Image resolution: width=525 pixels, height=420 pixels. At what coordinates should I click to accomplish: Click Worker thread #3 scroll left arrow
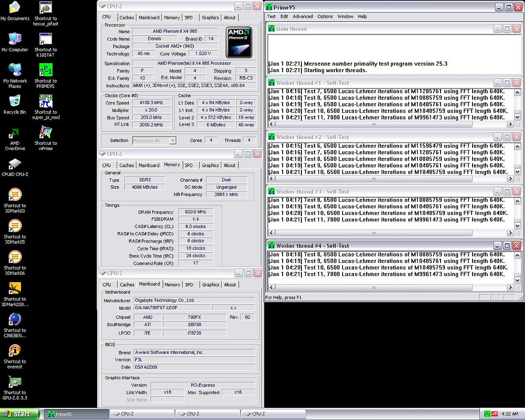[x=271, y=233]
